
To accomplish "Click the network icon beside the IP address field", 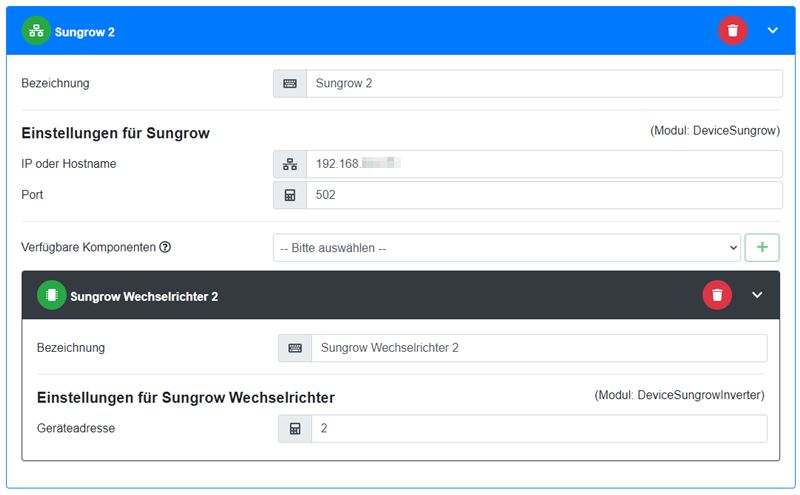I will (x=290, y=164).
